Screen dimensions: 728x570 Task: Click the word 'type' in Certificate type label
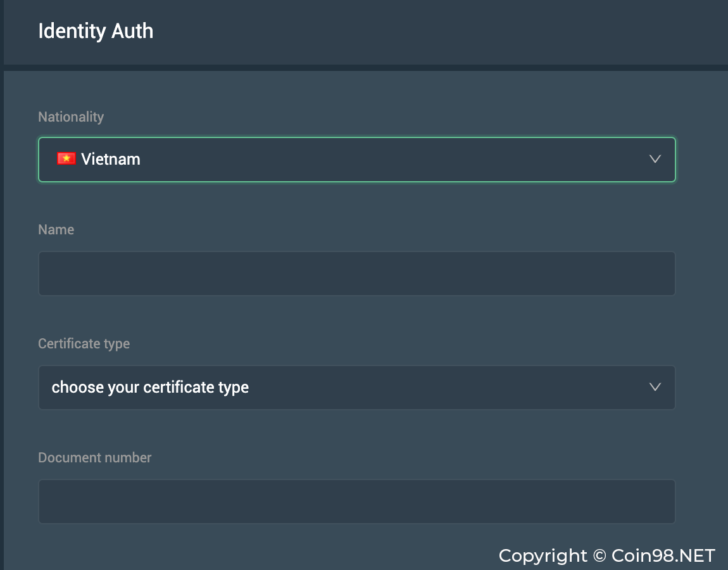116,344
